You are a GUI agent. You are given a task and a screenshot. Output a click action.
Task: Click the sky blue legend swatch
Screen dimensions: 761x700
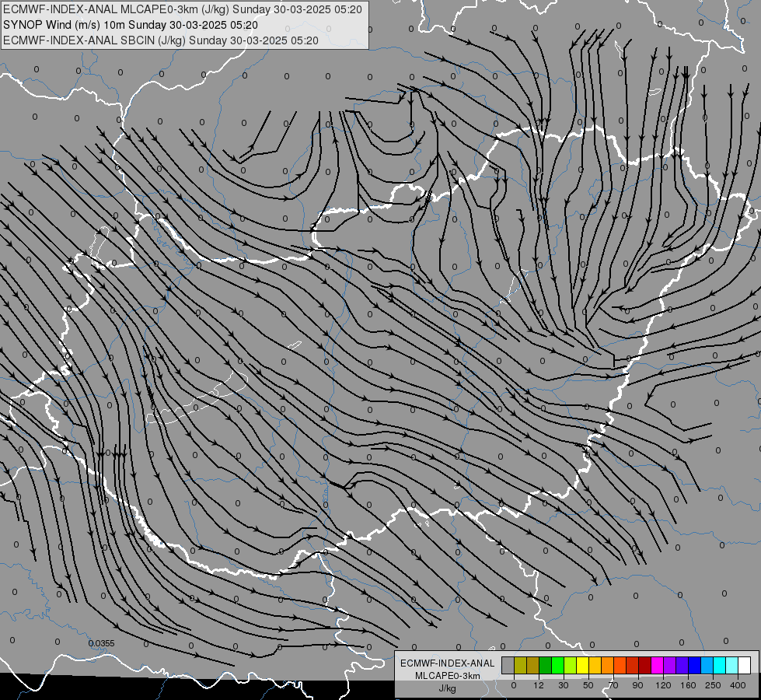tap(707, 665)
